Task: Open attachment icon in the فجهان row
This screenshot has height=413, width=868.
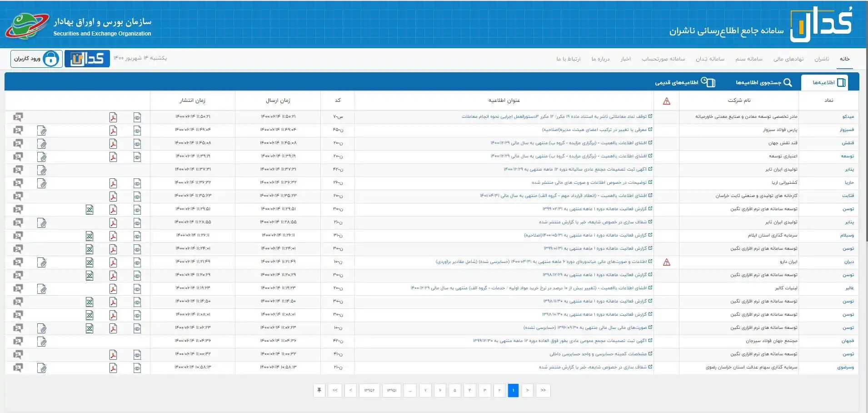Action: click(x=42, y=342)
